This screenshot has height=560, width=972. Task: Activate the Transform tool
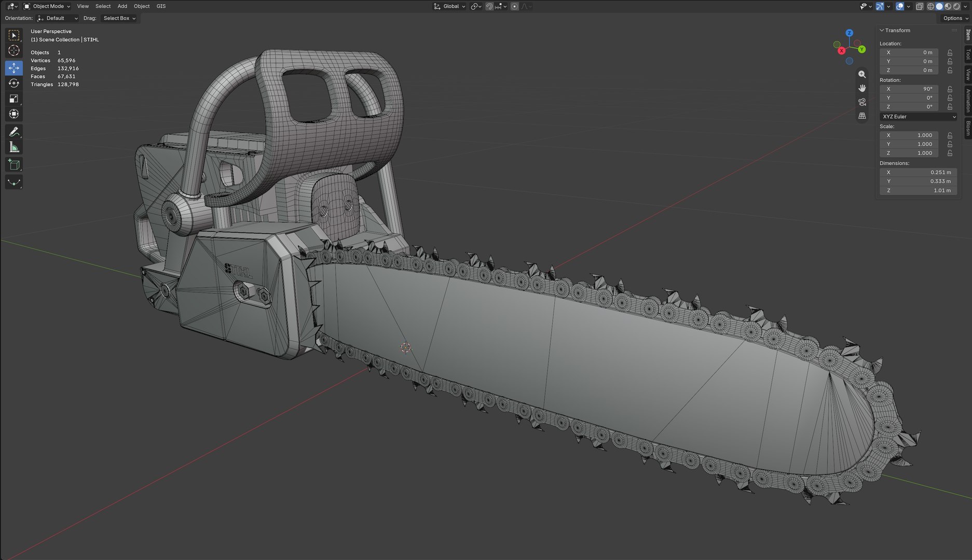coord(14,114)
